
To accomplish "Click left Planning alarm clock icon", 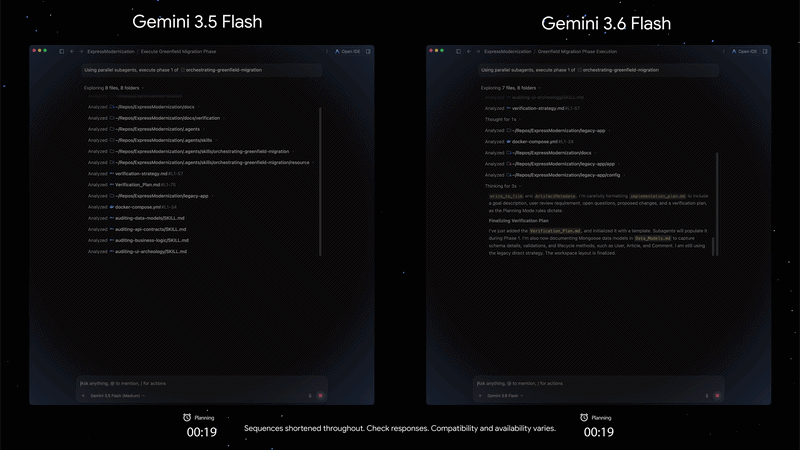I will (187, 417).
